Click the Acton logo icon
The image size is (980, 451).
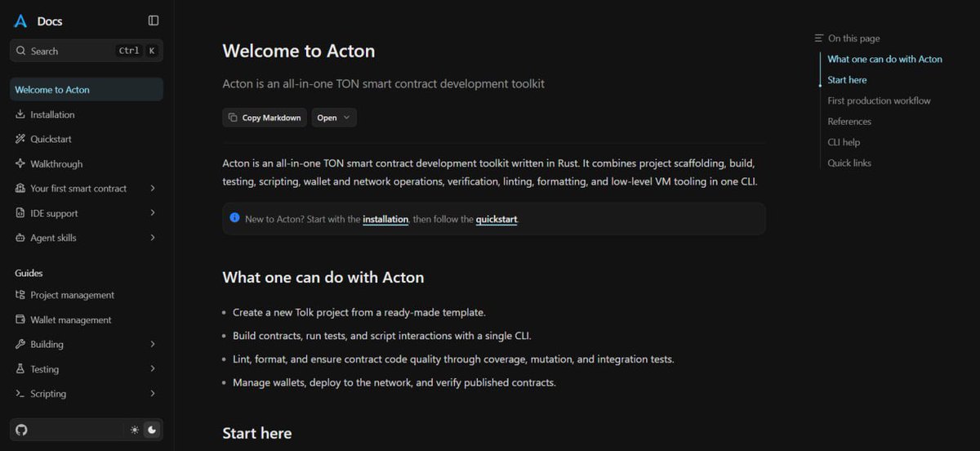[20, 21]
